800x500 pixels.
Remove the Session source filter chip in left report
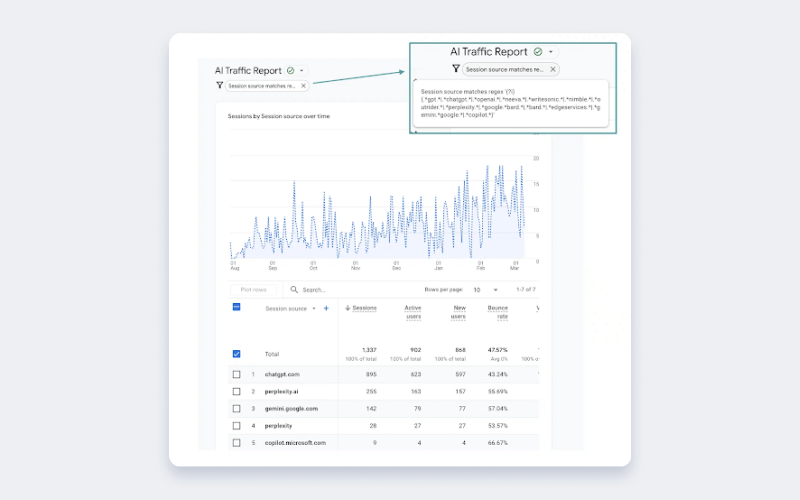click(304, 86)
